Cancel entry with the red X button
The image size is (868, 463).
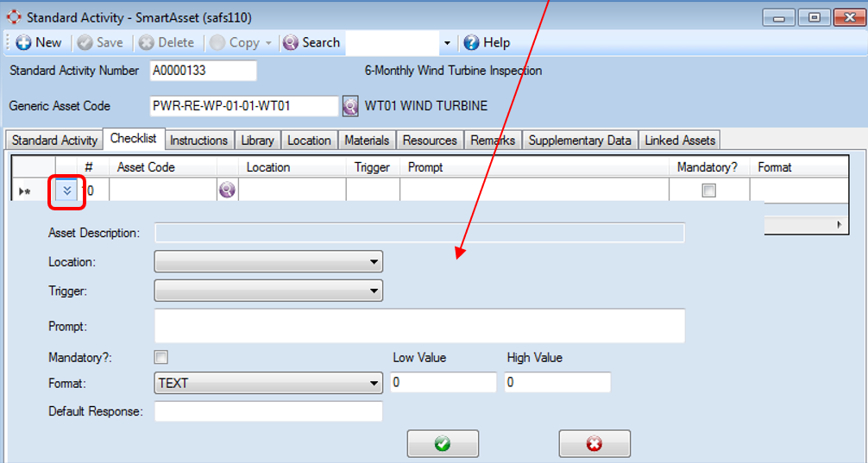coord(594,444)
